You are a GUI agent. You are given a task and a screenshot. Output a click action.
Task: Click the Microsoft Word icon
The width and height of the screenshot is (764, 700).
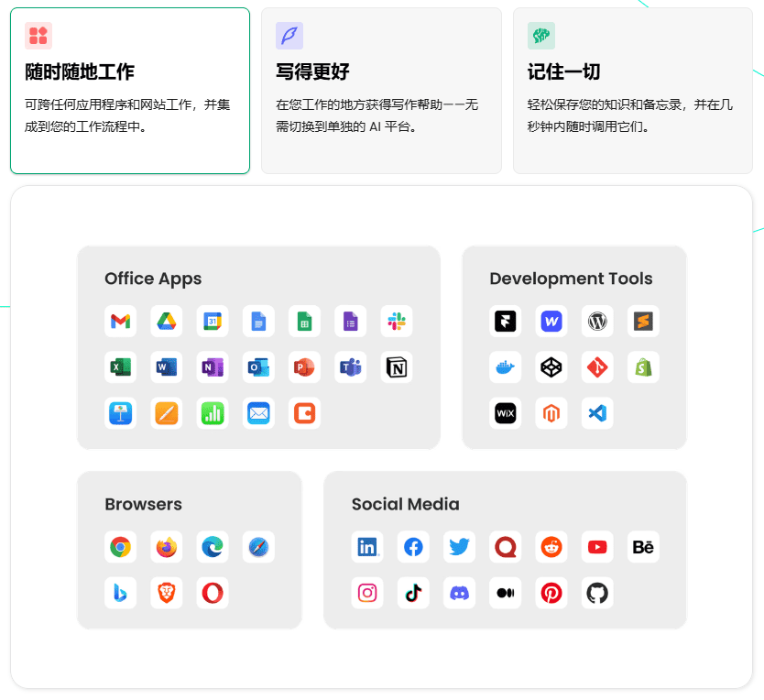click(x=167, y=367)
